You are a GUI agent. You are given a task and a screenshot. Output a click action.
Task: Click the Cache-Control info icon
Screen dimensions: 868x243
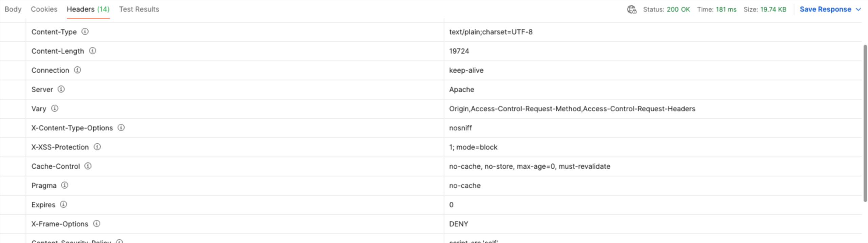[88, 166]
